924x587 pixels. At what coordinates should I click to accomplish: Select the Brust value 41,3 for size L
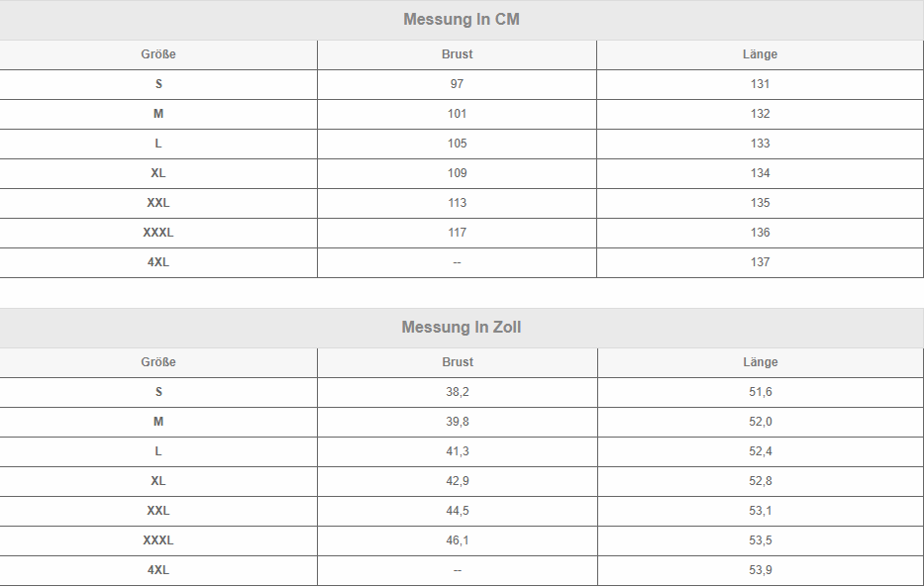458,451
